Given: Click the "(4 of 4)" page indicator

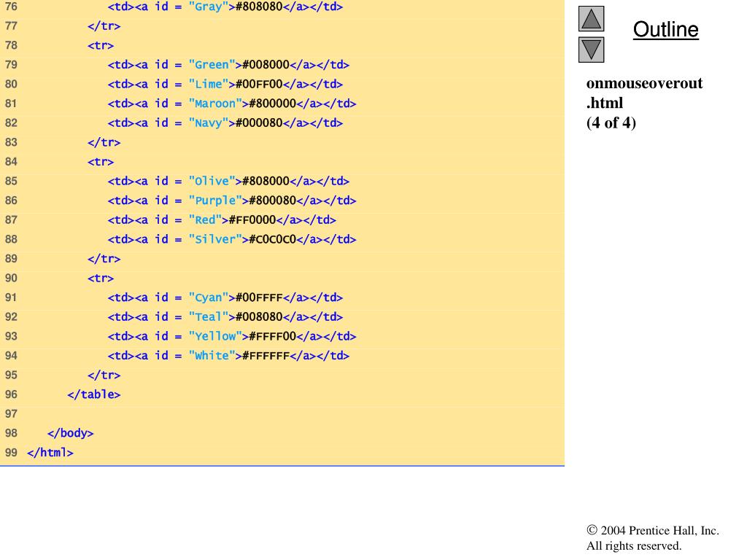Looking at the screenshot, I should pyautogui.click(x=611, y=122).
